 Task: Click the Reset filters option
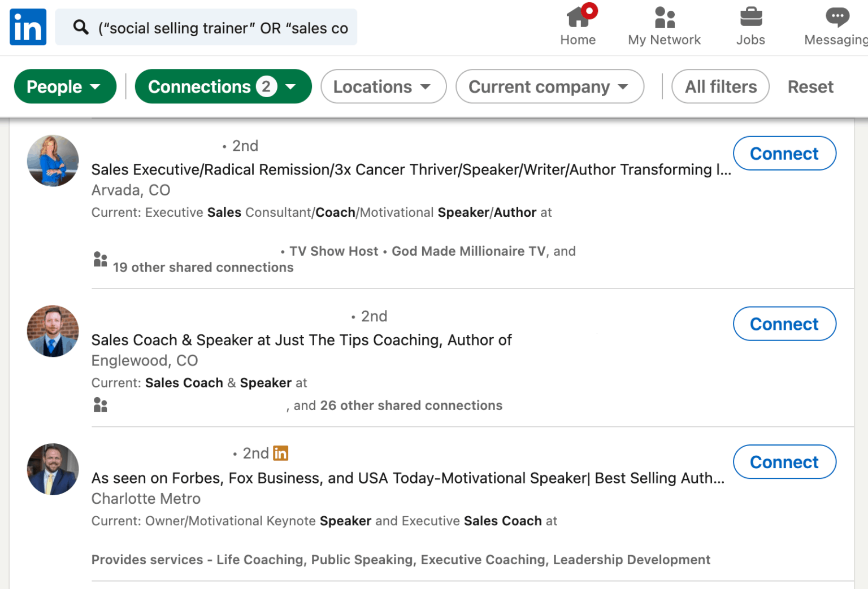[x=810, y=86]
